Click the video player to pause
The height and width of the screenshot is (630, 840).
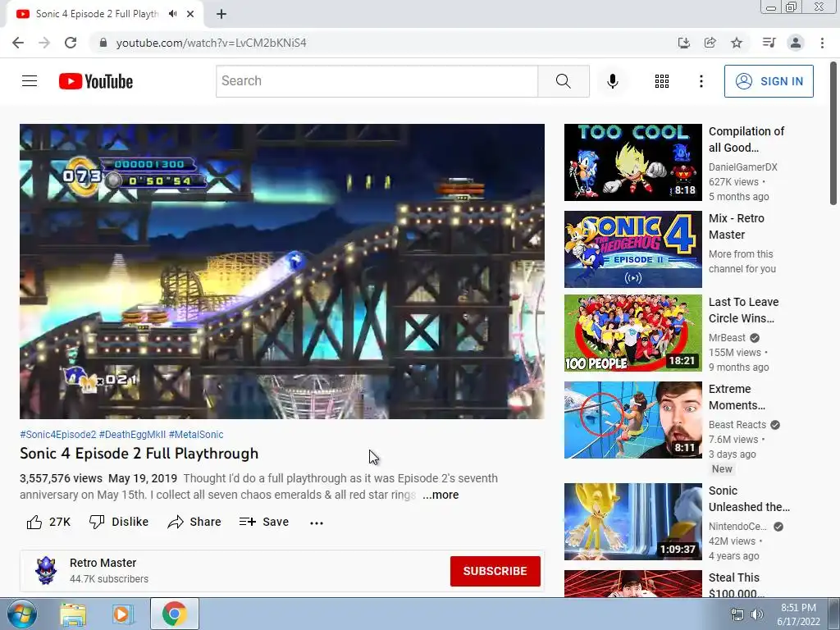282,271
